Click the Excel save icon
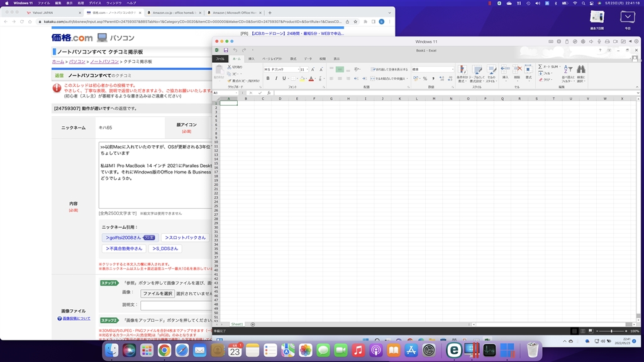The height and width of the screenshot is (362, 644). click(x=226, y=50)
